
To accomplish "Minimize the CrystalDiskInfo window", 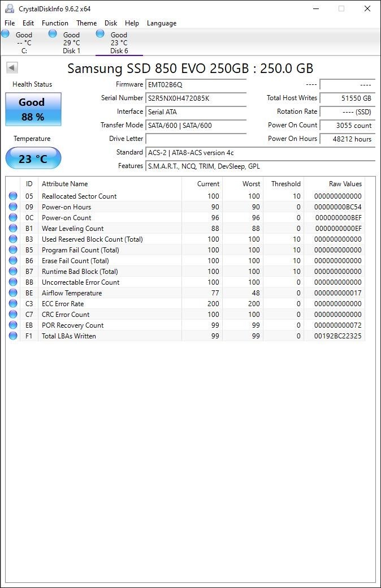I will click(316, 8).
